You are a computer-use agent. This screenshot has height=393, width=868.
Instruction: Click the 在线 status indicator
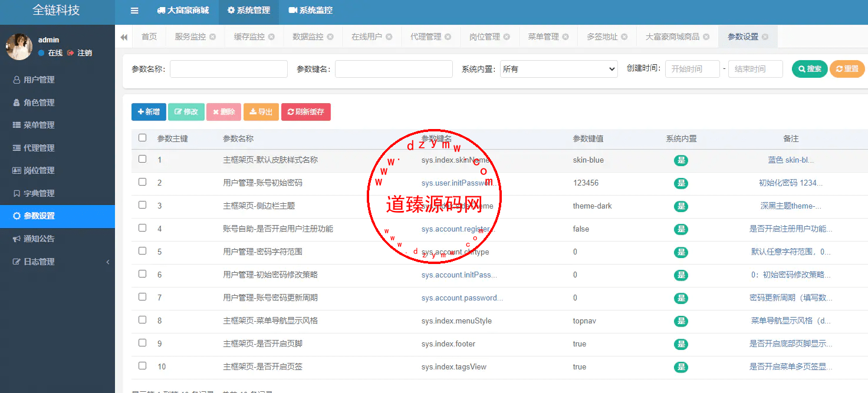coord(51,53)
